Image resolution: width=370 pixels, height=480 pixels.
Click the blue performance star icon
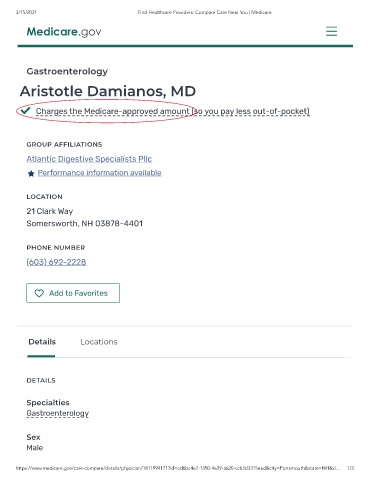(31, 173)
